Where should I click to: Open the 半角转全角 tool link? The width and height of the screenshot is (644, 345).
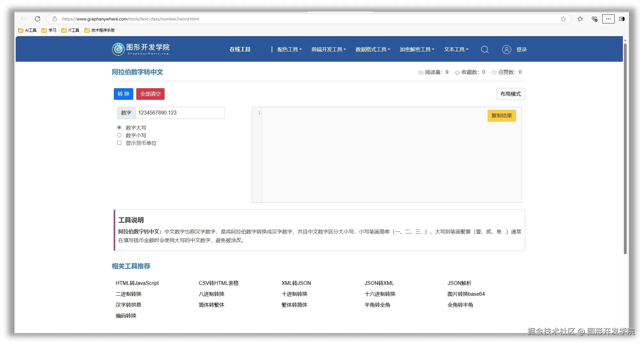(377, 305)
